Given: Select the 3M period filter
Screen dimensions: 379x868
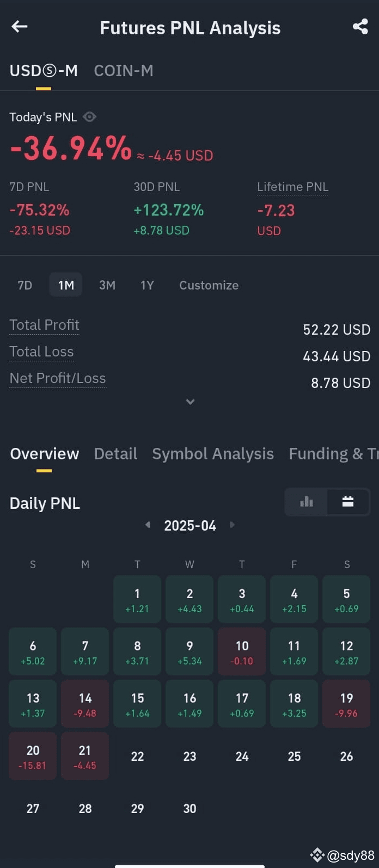Looking at the screenshot, I should point(107,285).
